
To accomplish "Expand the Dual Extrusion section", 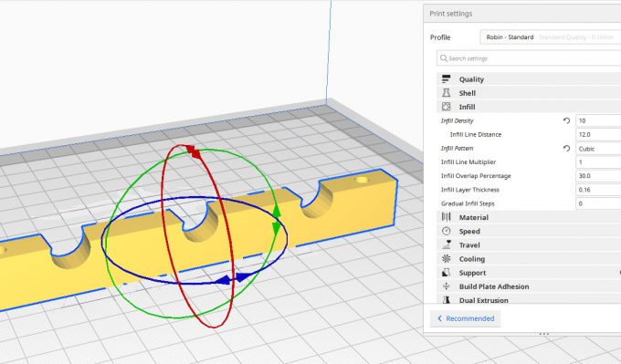I will tap(529, 299).
